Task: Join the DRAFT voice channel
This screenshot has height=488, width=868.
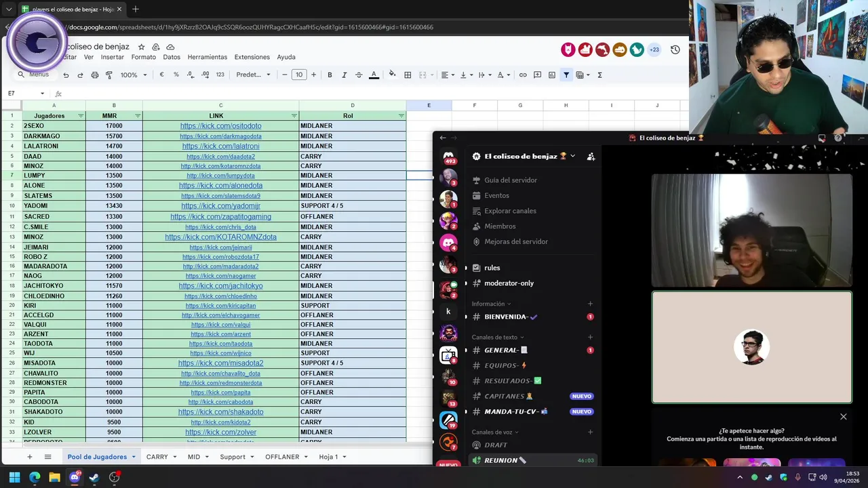Action: 496,445
